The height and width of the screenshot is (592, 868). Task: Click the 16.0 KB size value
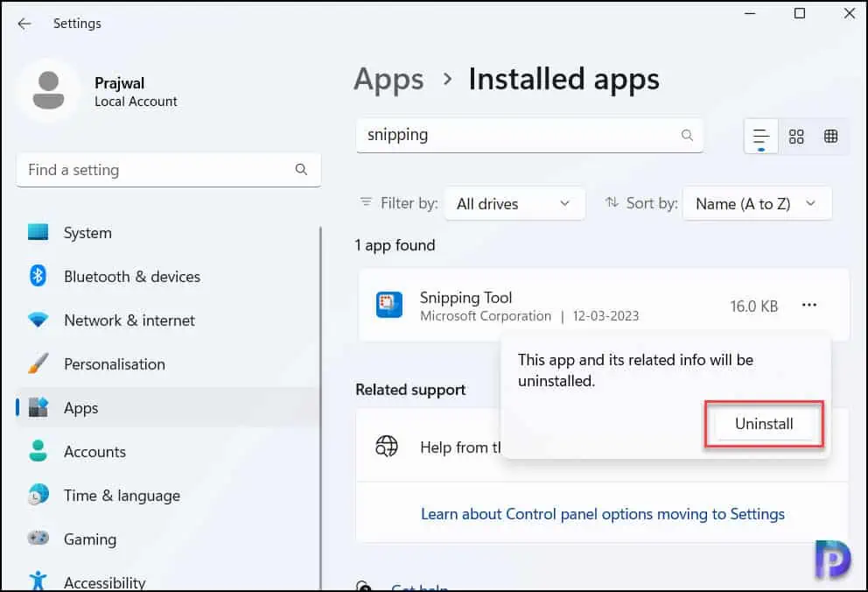pyautogui.click(x=753, y=306)
